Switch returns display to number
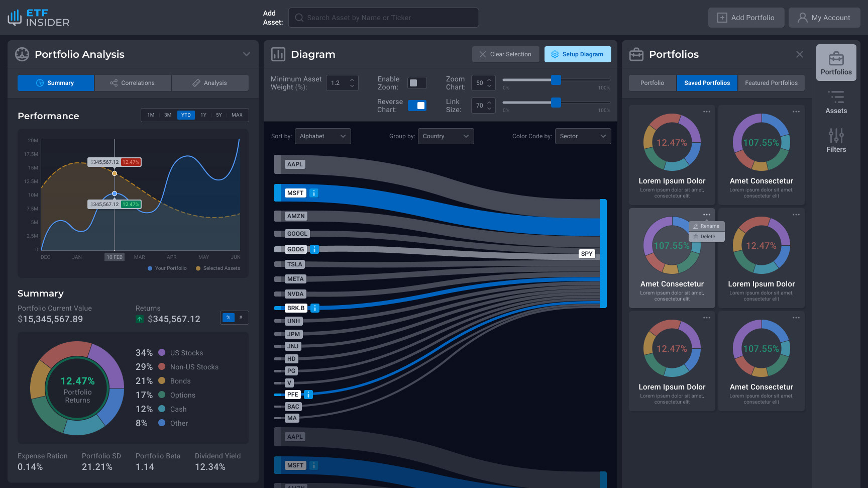The image size is (868, 488). point(241,318)
